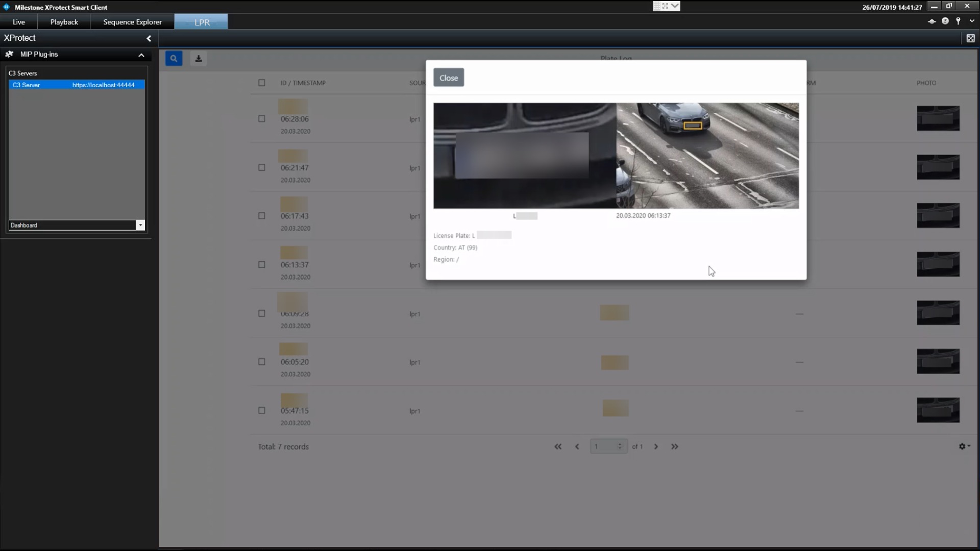Screen dimensions: 980x551
Task: Click the Milestone XProtect application logo icon
Action: 7,7
